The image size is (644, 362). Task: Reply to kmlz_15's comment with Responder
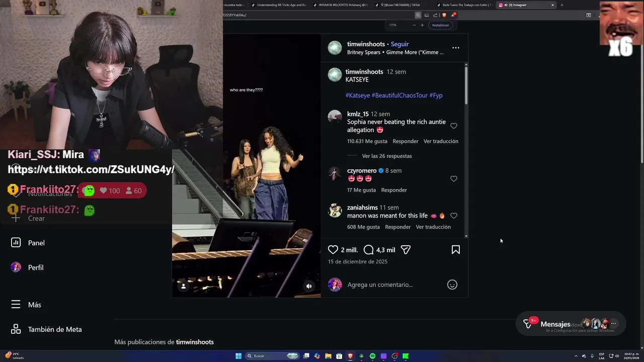(x=406, y=141)
